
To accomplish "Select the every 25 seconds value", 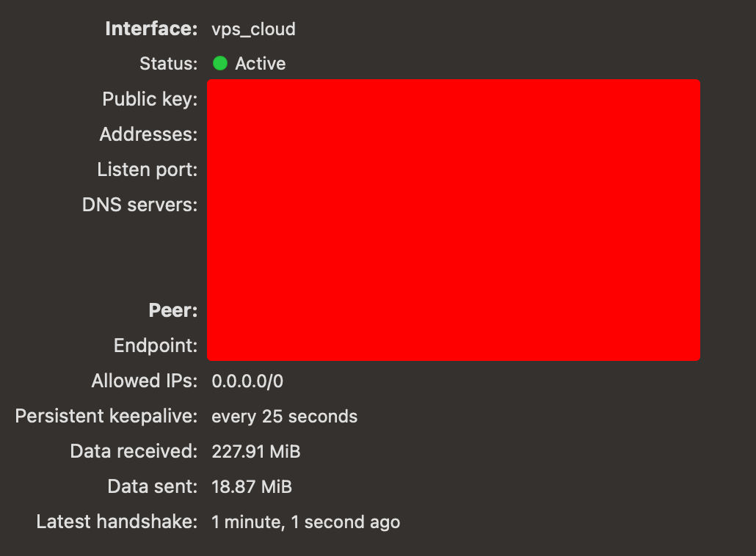I will [285, 417].
